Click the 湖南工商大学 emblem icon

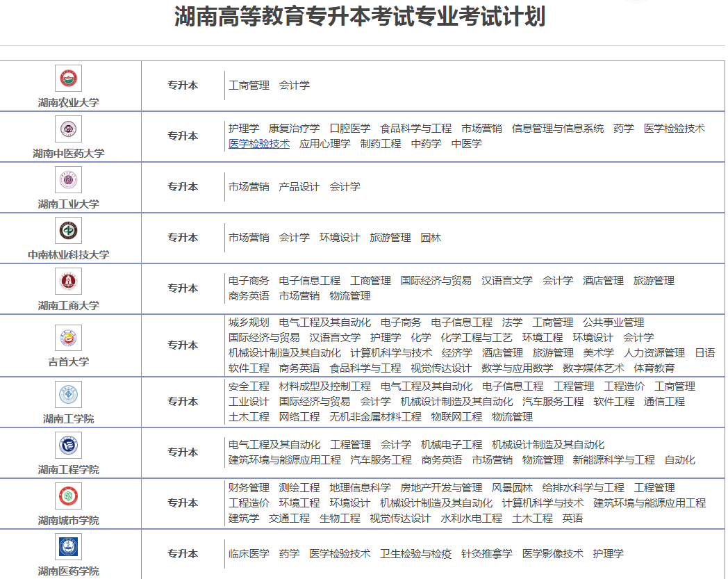(x=68, y=281)
